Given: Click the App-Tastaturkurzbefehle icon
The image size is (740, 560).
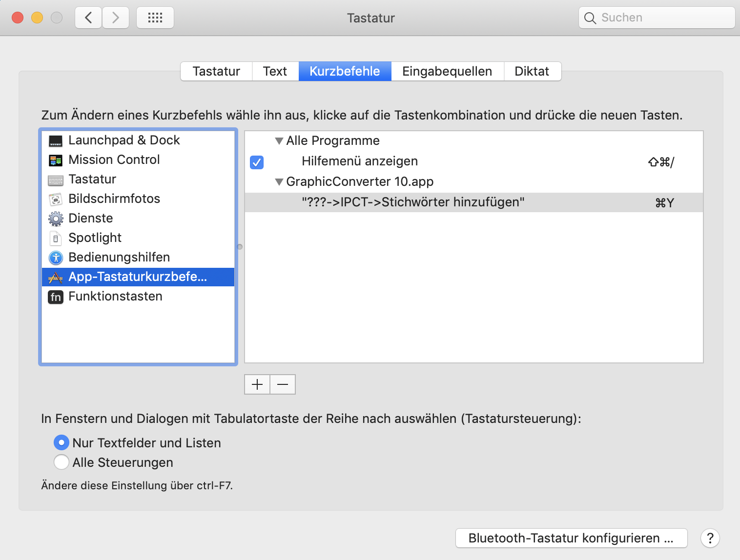Looking at the screenshot, I should point(56,278).
